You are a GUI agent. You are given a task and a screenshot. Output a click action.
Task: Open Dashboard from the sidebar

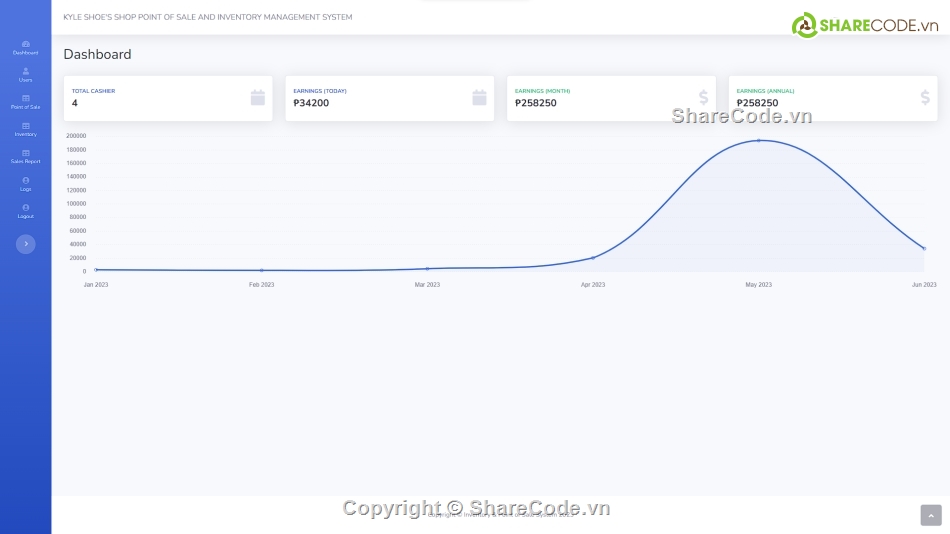25,47
